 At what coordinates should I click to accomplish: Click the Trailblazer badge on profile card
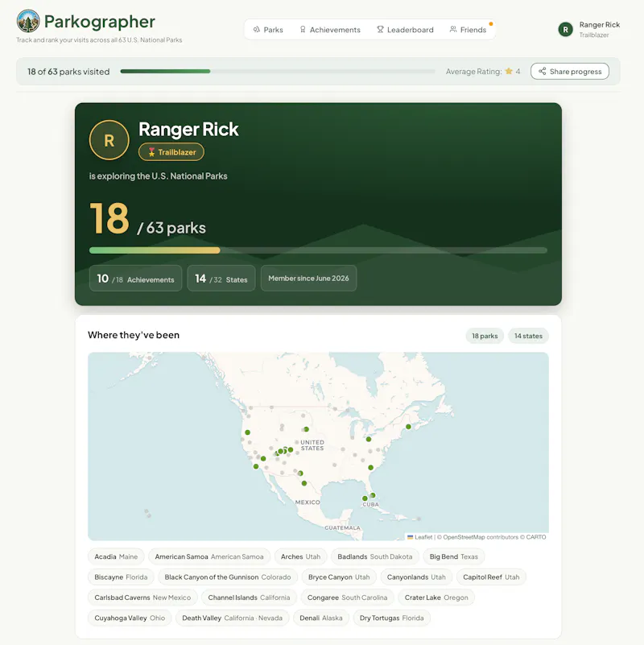click(x=171, y=152)
